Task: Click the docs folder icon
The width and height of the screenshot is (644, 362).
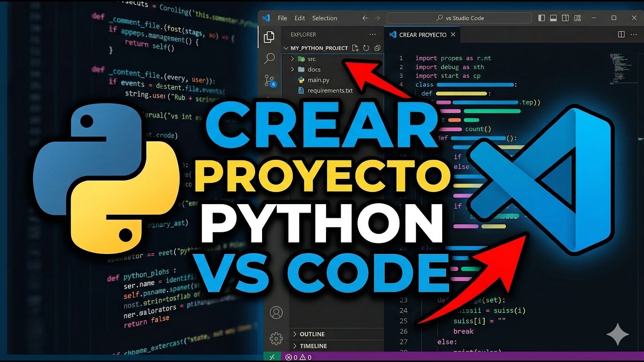Action: [x=301, y=69]
